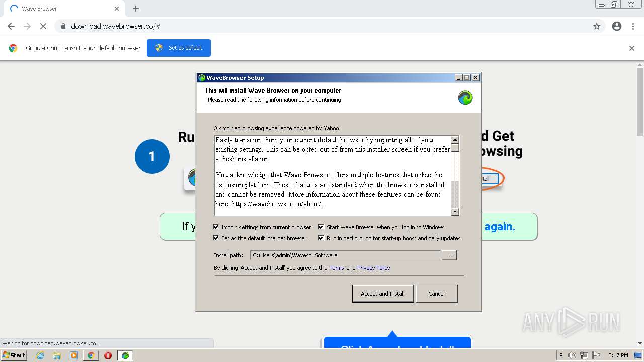The image size is (644, 362).
Task: View site information lock icon
Action: pos(63,26)
